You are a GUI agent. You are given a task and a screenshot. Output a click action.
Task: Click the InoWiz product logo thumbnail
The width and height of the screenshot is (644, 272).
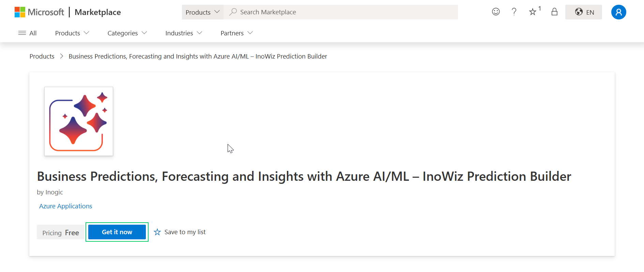79,122
